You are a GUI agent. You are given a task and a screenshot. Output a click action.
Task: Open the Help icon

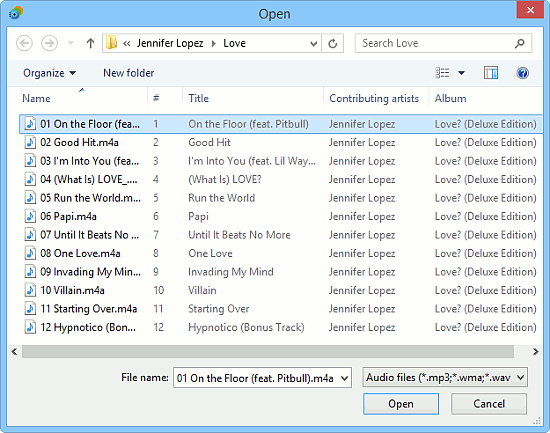click(523, 73)
